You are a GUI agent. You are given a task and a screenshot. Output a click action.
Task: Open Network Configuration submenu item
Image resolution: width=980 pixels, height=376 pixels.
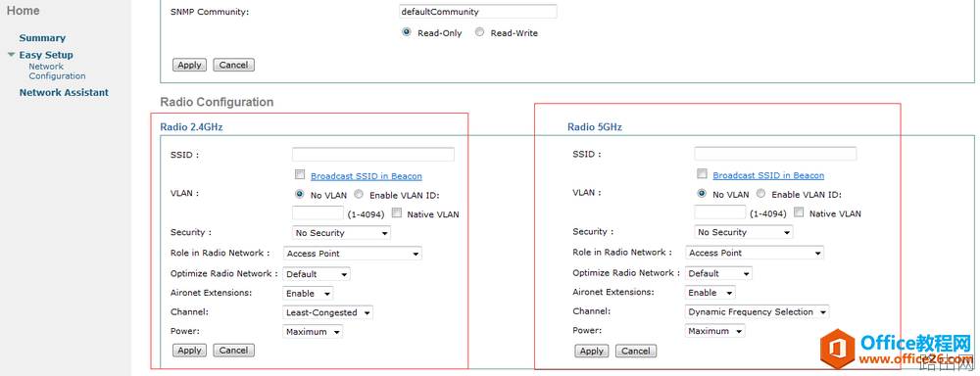[x=57, y=71]
